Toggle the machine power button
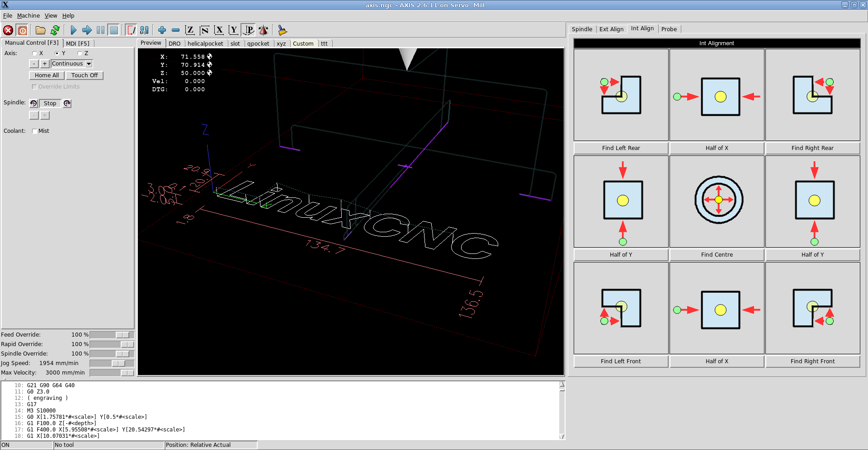 (23, 30)
